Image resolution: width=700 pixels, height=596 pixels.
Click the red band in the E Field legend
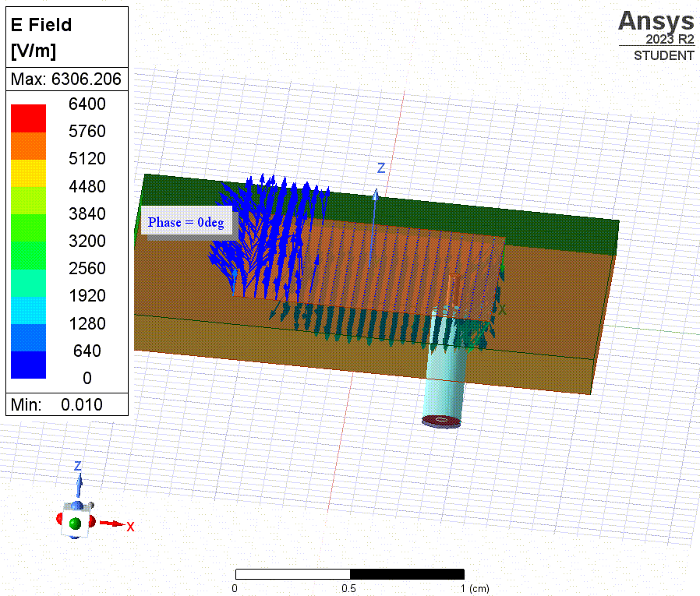pyautogui.click(x=29, y=118)
